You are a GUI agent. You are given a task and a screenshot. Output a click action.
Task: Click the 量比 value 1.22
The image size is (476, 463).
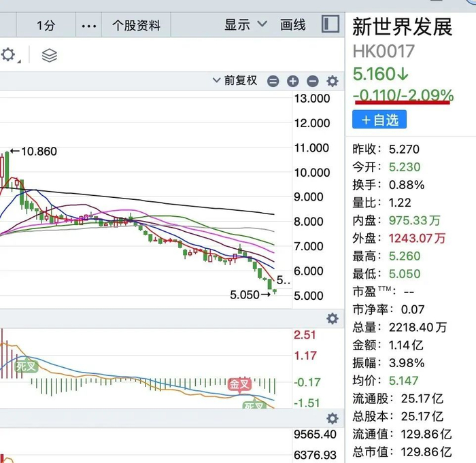(x=400, y=203)
